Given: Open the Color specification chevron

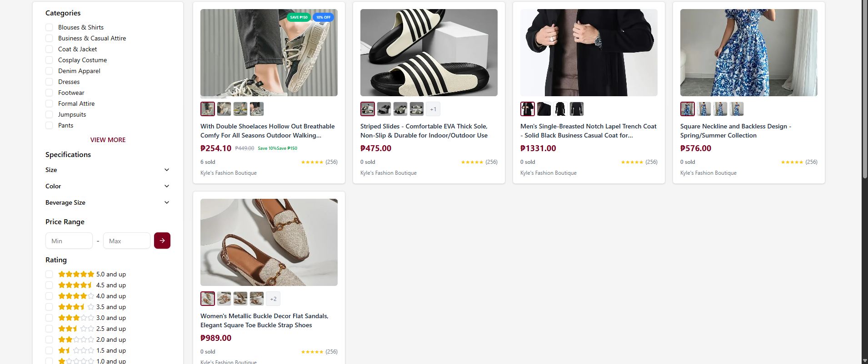Looking at the screenshot, I should (x=167, y=186).
